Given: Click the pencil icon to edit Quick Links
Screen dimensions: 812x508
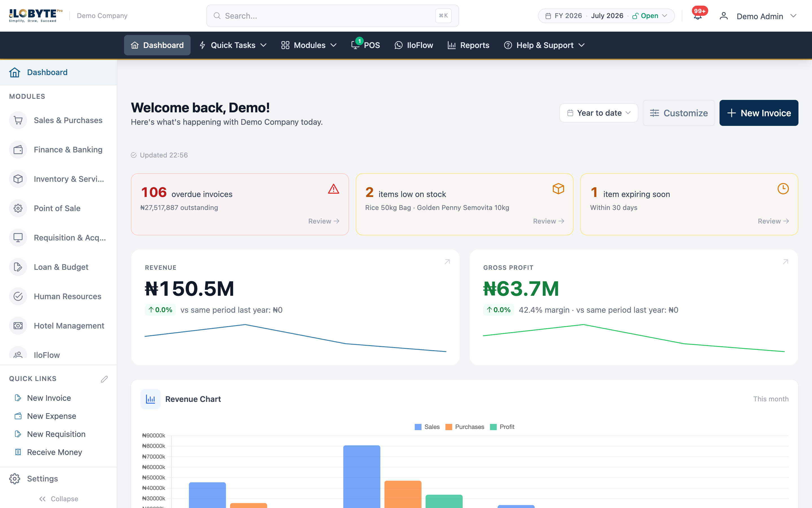Looking at the screenshot, I should coord(104,379).
